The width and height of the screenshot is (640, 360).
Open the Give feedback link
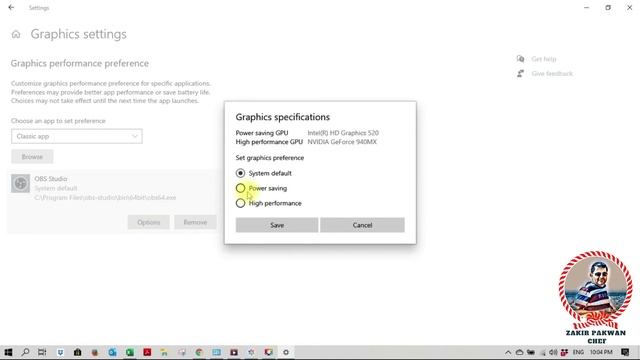pos(552,74)
